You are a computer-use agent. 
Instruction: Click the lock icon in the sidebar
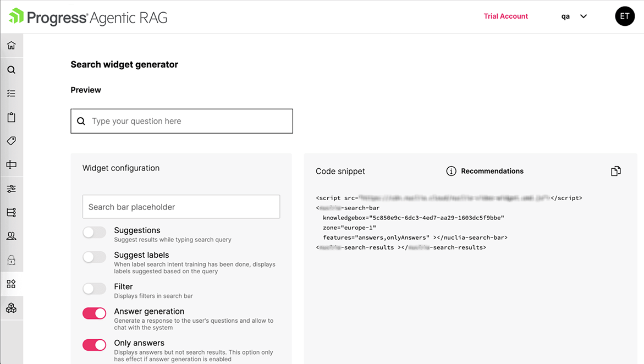[x=12, y=259]
